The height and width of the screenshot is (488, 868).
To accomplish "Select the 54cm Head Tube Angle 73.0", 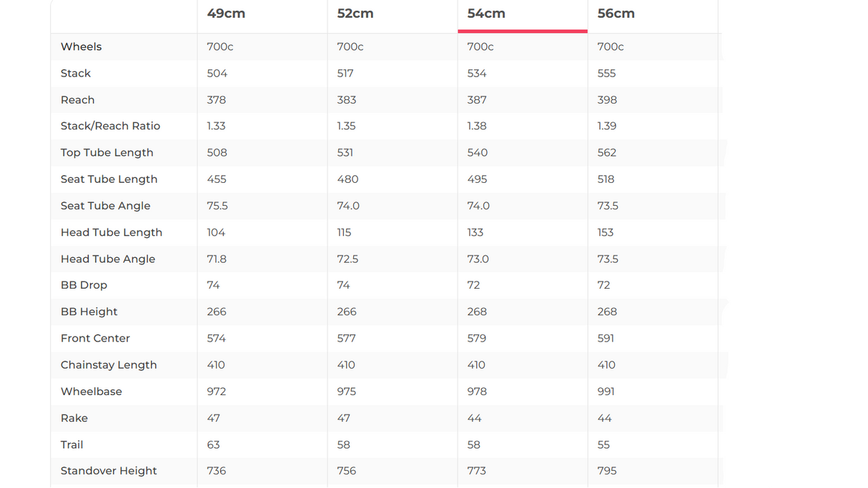I will 478,259.
